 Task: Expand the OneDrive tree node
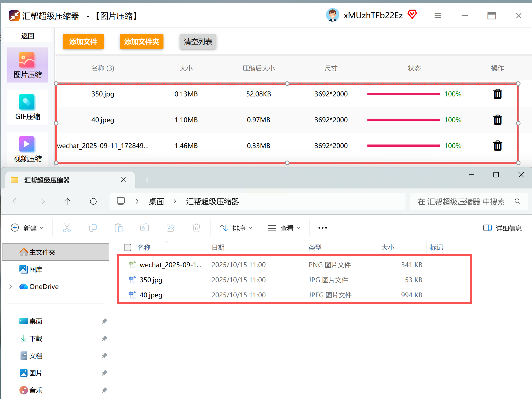(11, 287)
